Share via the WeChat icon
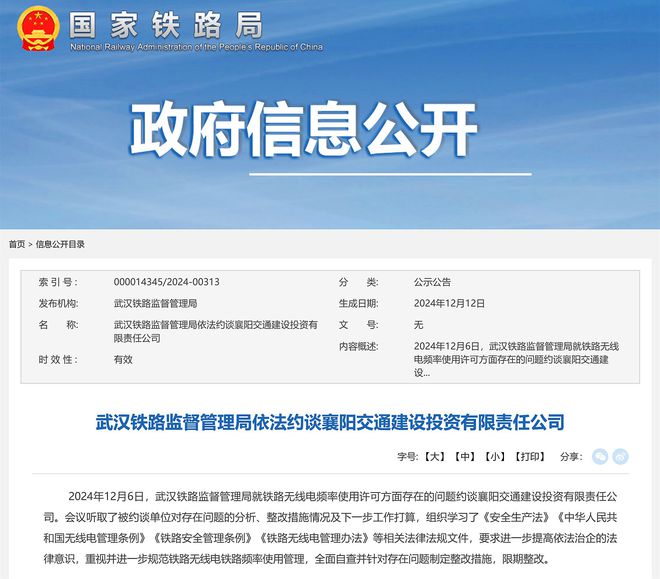The height and width of the screenshot is (579, 660). point(600,457)
